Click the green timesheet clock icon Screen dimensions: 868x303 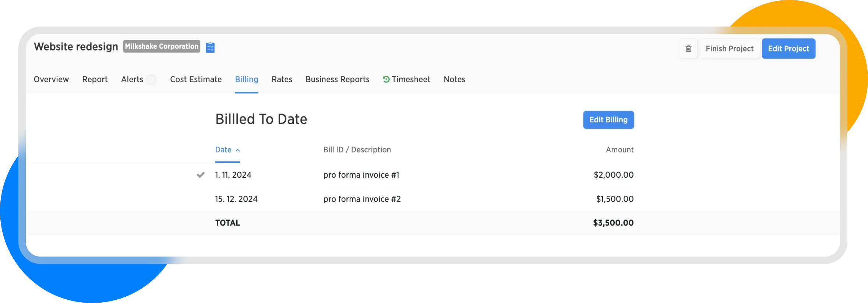[386, 79]
